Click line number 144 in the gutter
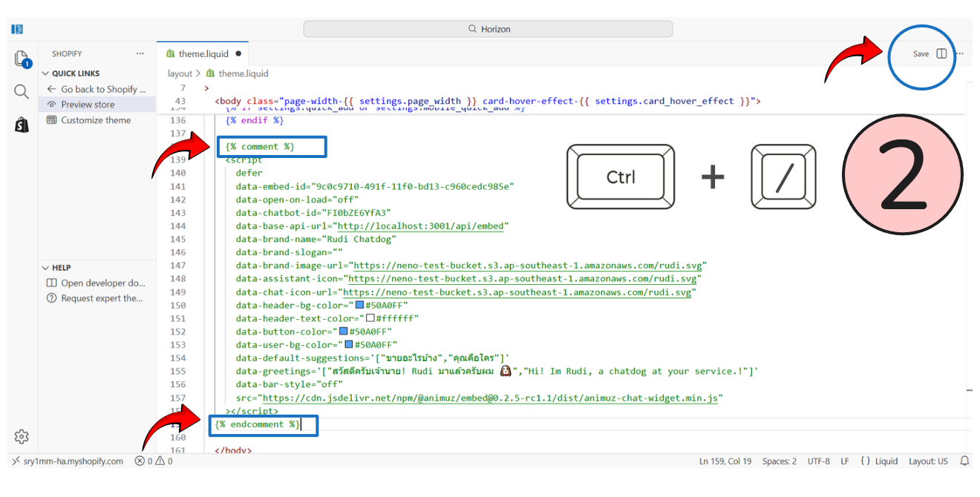Screen dimensions: 980x497 coord(178,226)
